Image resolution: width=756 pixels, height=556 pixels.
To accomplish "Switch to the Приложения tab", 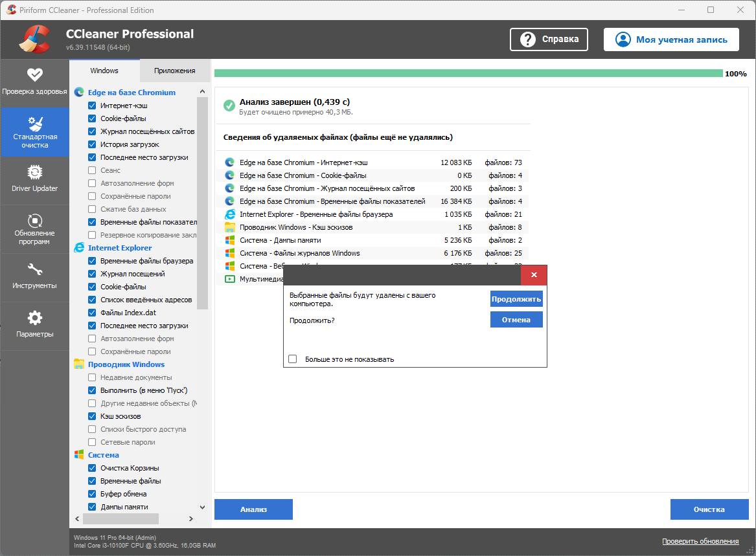I will click(174, 71).
